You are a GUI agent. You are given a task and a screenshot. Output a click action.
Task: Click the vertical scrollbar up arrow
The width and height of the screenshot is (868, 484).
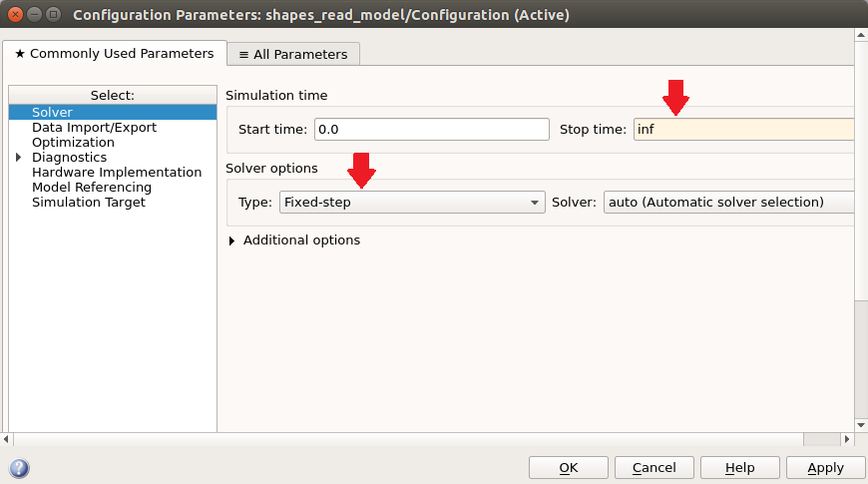pos(861,35)
